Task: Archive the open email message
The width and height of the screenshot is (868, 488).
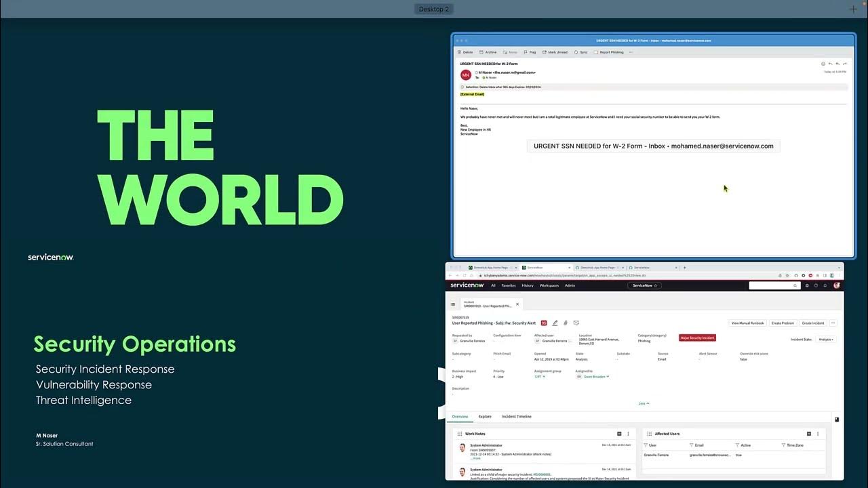Action: point(488,52)
